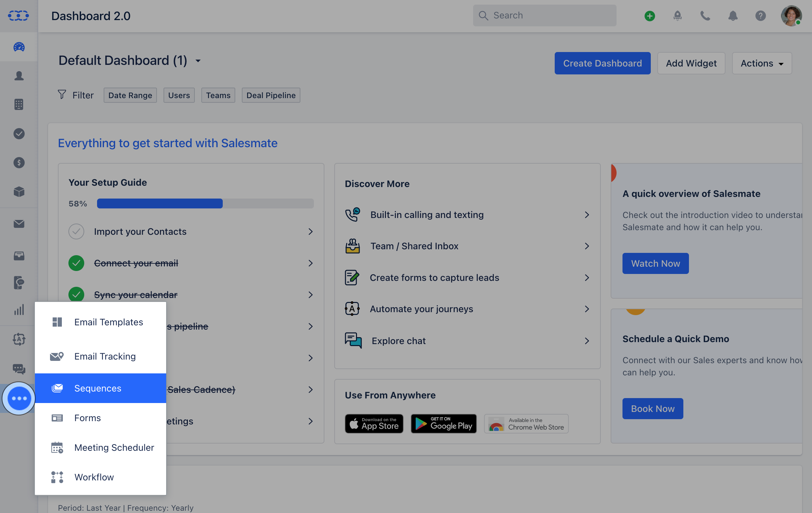Open the Deals dollar icon in sidebar
The height and width of the screenshot is (513, 812).
click(x=18, y=162)
